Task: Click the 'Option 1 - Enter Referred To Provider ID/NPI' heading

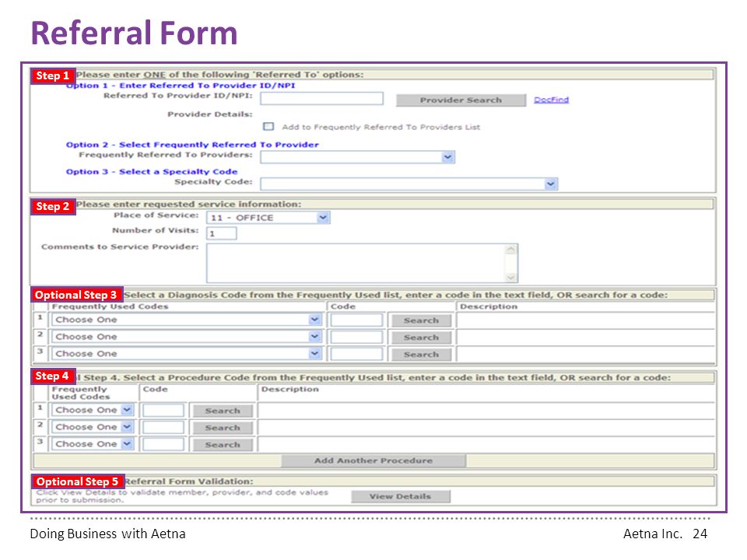Action: 181,86
